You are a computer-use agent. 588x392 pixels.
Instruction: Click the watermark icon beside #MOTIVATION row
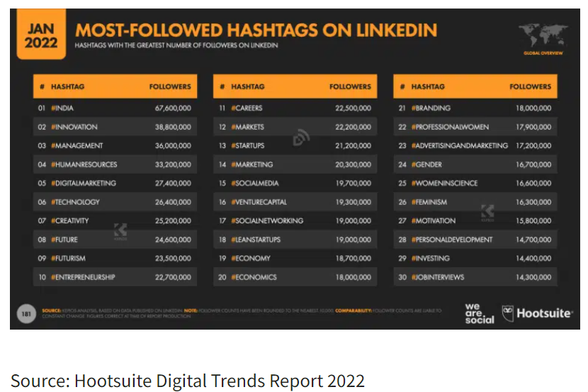(x=488, y=212)
